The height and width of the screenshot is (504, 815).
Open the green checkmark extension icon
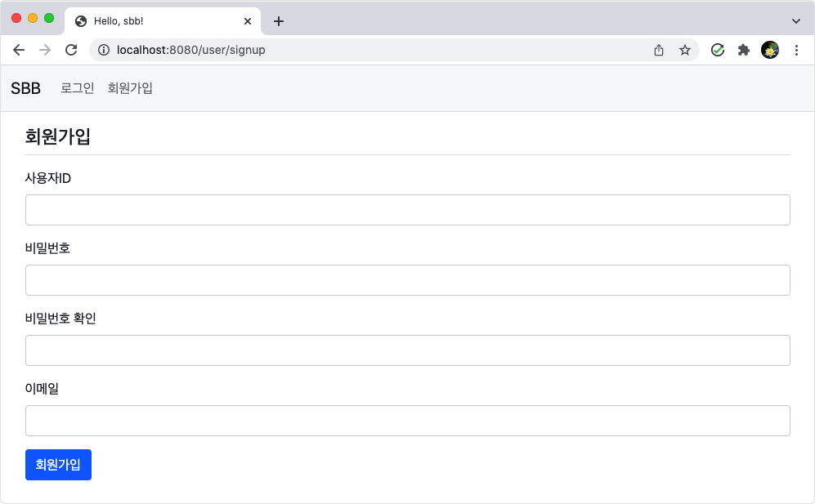[718, 50]
